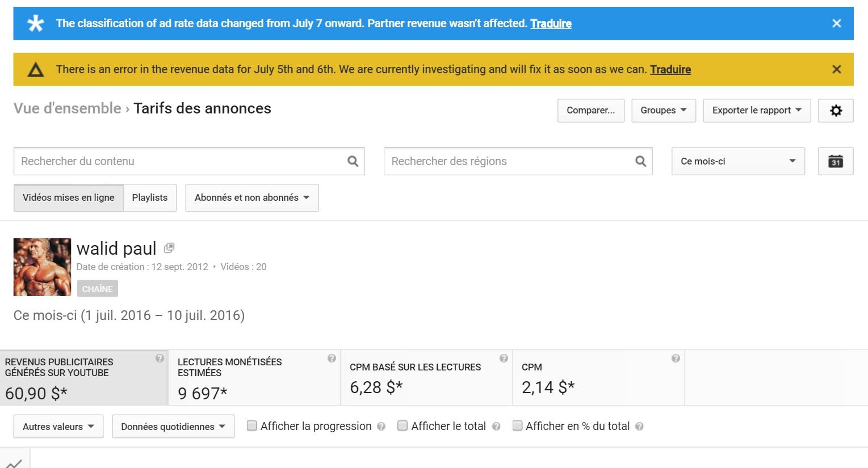Show help for Lectures monétisées estimées
This screenshot has height=468, width=868.
click(332, 359)
